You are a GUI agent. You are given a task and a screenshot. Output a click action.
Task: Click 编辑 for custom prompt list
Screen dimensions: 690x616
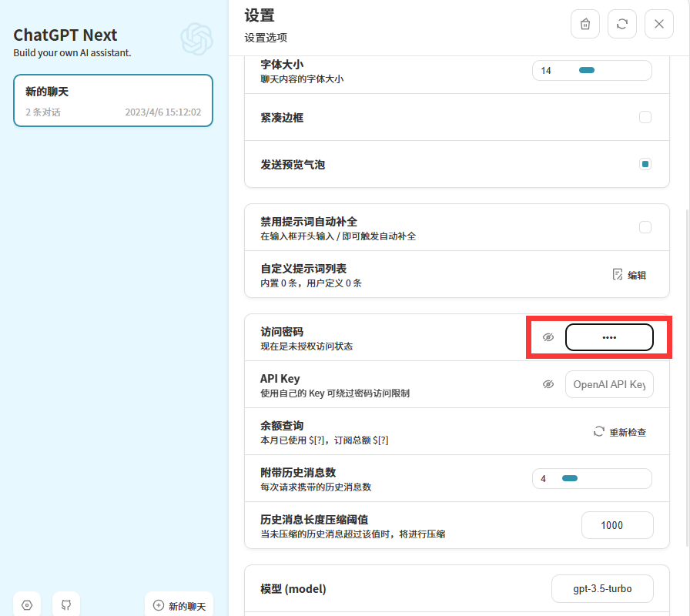(x=629, y=275)
